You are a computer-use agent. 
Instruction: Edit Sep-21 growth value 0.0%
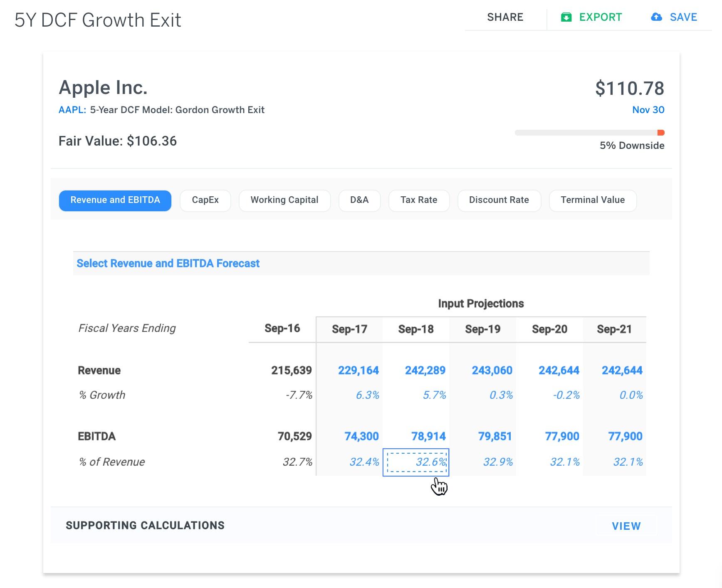(x=631, y=395)
